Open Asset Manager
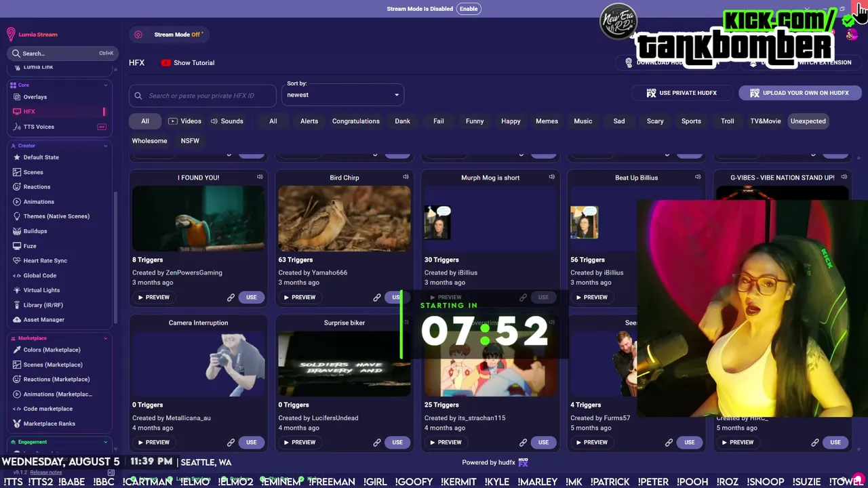 click(x=43, y=320)
